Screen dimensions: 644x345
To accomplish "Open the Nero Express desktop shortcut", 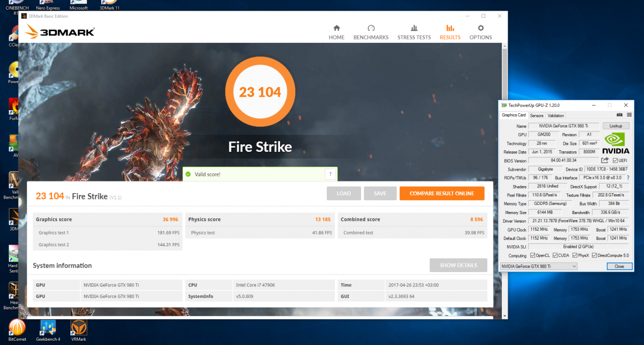I will click(48, 6).
